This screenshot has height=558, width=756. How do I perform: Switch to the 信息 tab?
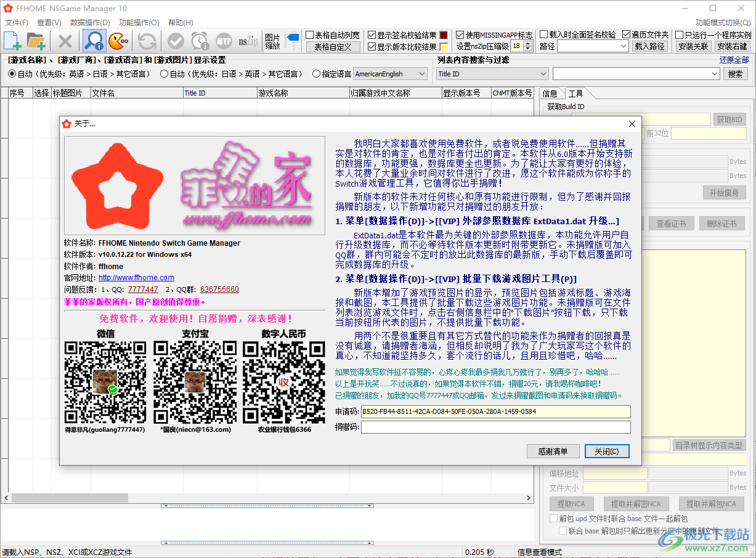tap(550, 94)
